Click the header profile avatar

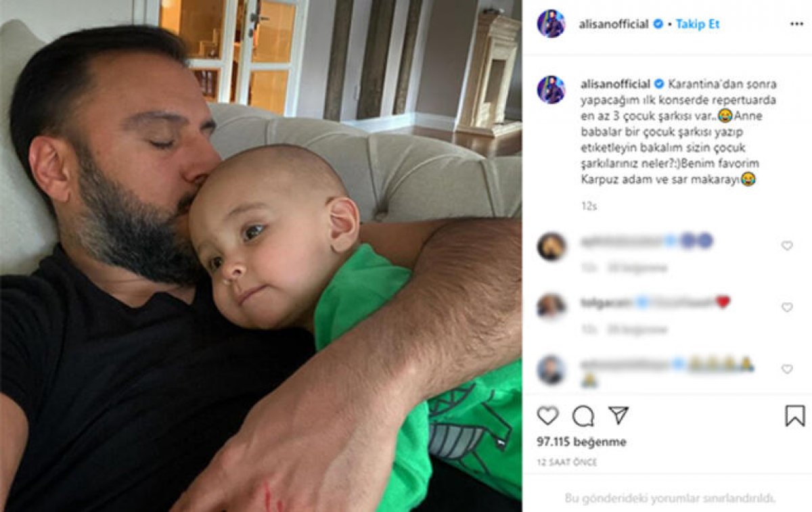coord(551,24)
